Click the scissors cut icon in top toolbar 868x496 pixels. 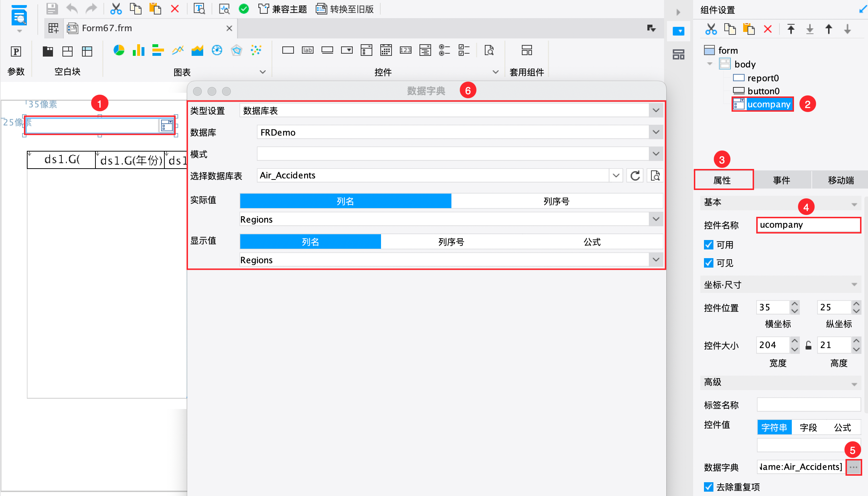click(116, 9)
